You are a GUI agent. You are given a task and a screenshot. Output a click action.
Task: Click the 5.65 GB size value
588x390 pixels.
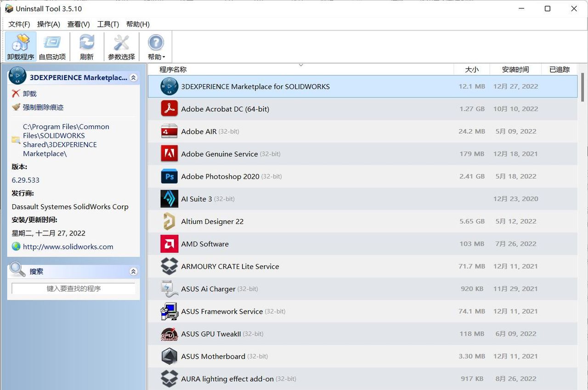click(472, 221)
